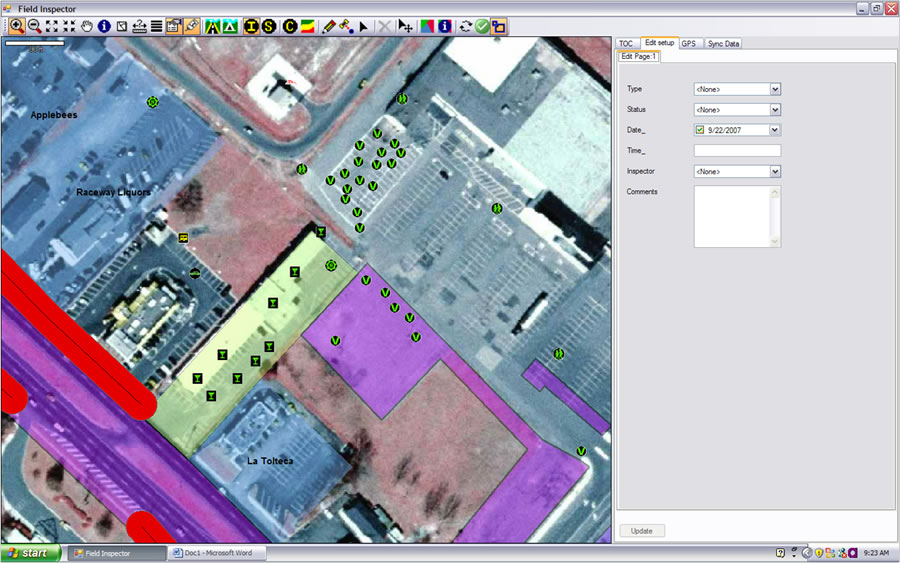Click the refresh arrows toolbar icon
900x563 pixels.
(x=466, y=26)
